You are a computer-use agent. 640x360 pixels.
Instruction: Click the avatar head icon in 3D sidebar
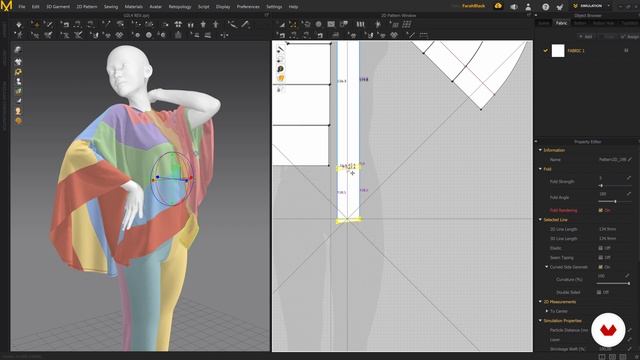coord(18,111)
